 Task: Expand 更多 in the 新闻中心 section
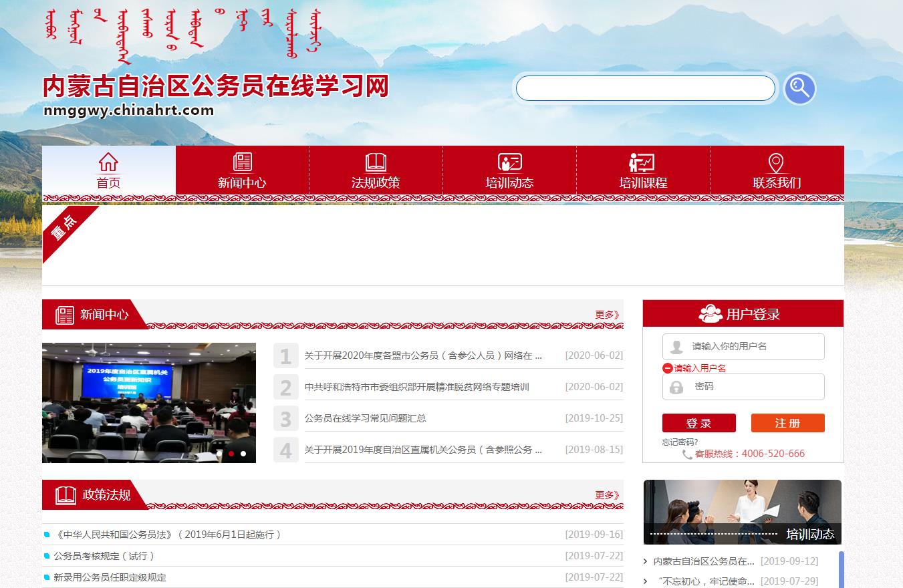607,315
